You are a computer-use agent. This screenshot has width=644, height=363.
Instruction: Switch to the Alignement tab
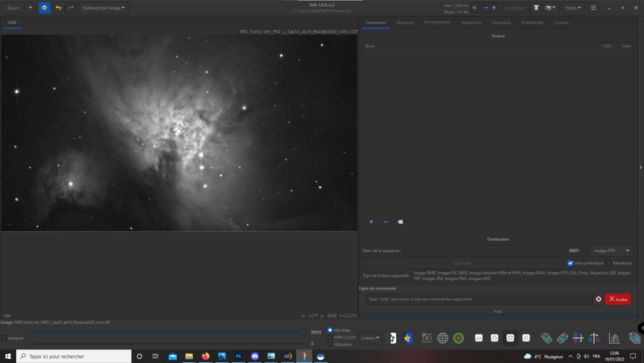point(471,23)
